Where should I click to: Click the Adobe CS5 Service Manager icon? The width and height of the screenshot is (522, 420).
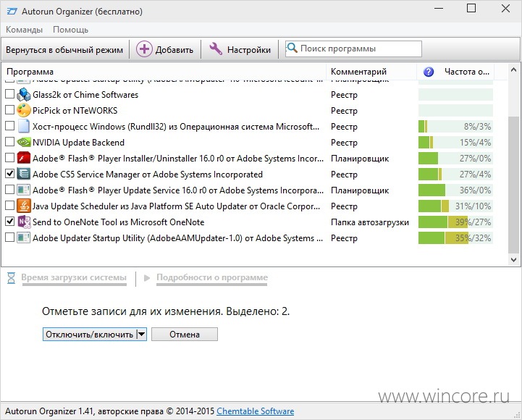click(24, 175)
